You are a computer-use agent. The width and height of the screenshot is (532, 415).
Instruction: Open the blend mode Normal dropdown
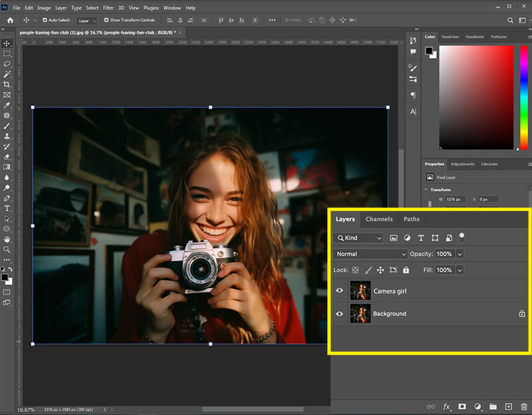(370, 254)
